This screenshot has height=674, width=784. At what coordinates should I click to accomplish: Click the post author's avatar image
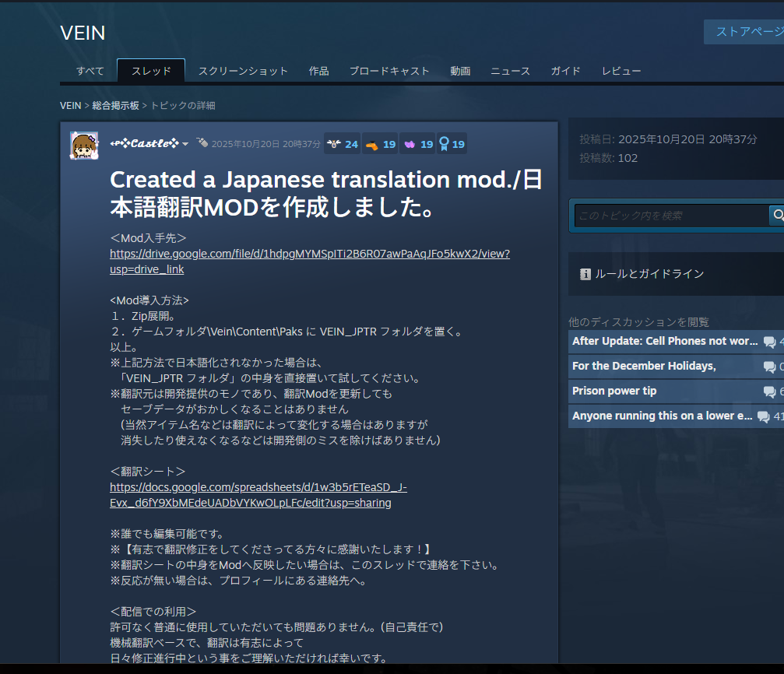84,145
